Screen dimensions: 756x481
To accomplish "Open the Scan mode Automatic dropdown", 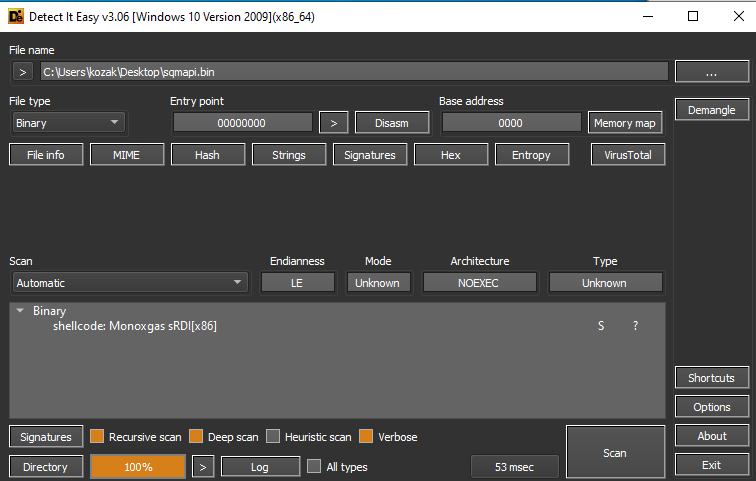I will click(128, 283).
